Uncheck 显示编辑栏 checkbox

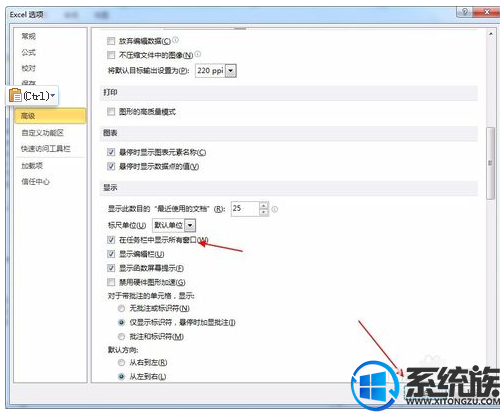coord(111,254)
